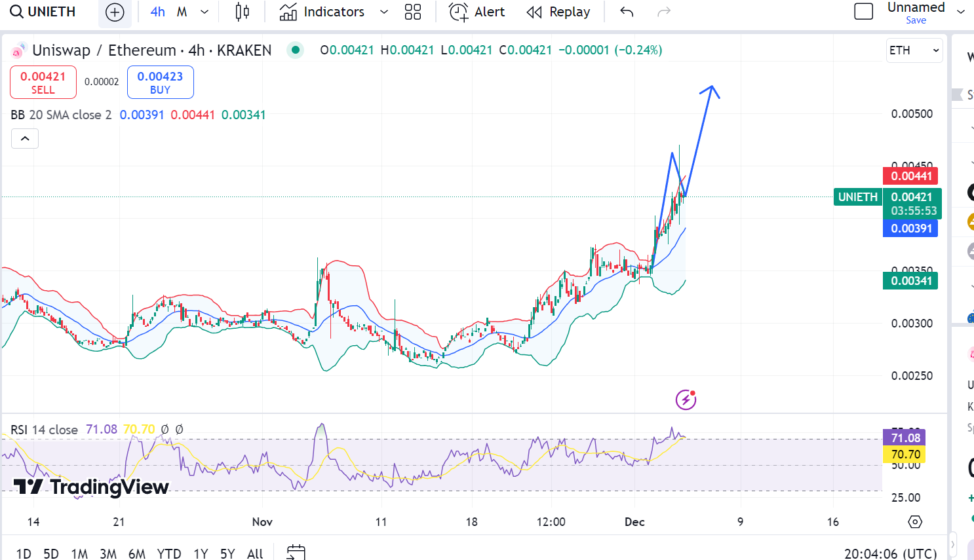Select the M monthly interval
Viewport: 974px width, 560px height.
[182, 12]
